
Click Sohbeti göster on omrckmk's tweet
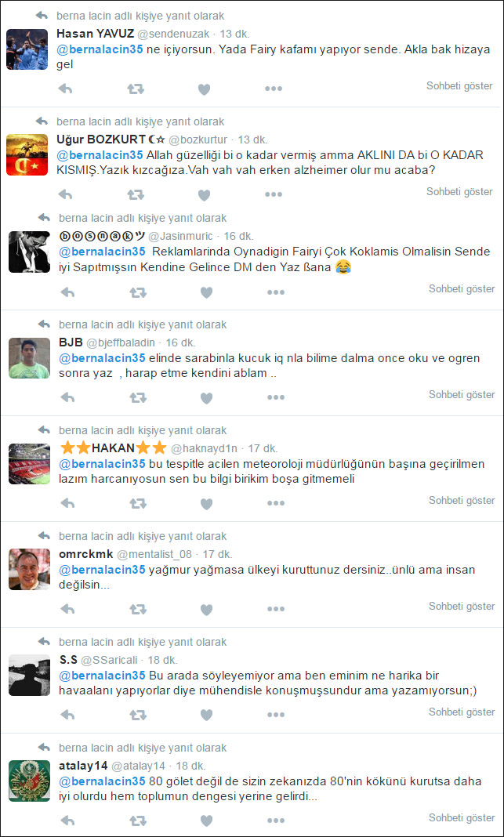click(462, 607)
